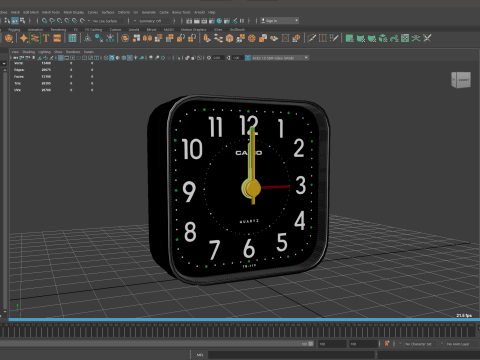This screenshot has width=480, height=360.
Task: Click the left panel vertical scrollbar
Action: click(x=5, y=190)
